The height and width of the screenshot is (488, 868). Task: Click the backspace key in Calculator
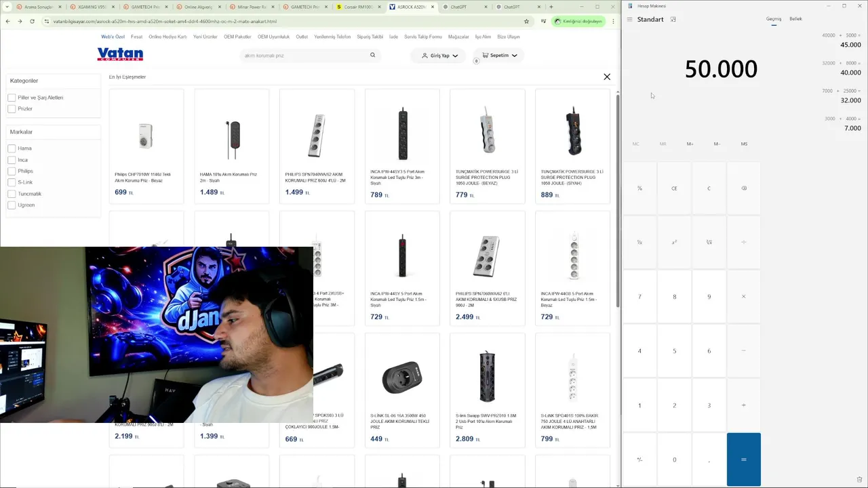pyautogui.click(x=744, y=188)
